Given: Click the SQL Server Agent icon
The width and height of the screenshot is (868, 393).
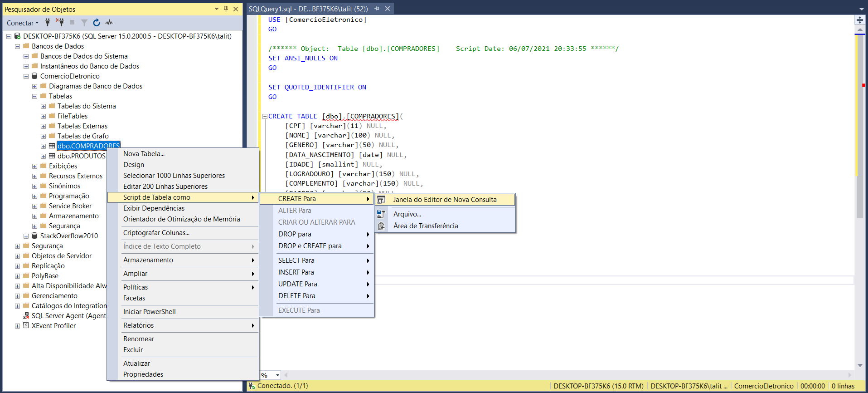Looking at the screenshot, I should click(x=26, y=315).
